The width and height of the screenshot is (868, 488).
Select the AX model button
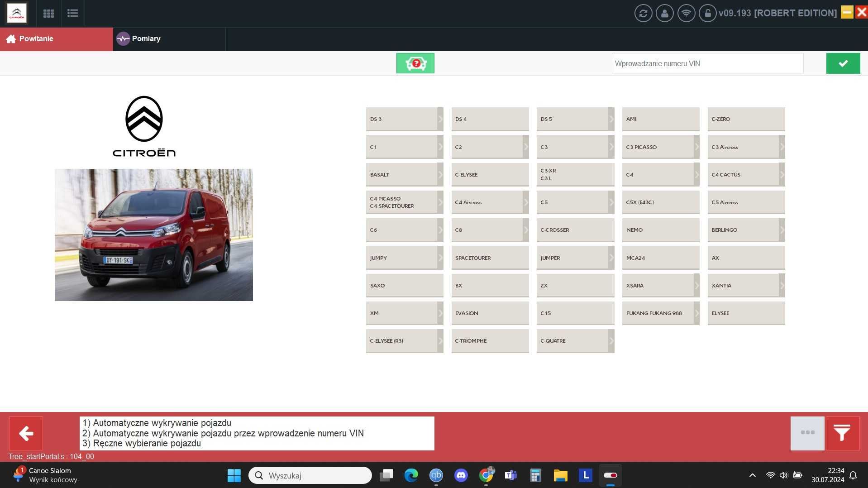[x=746, y=258]
